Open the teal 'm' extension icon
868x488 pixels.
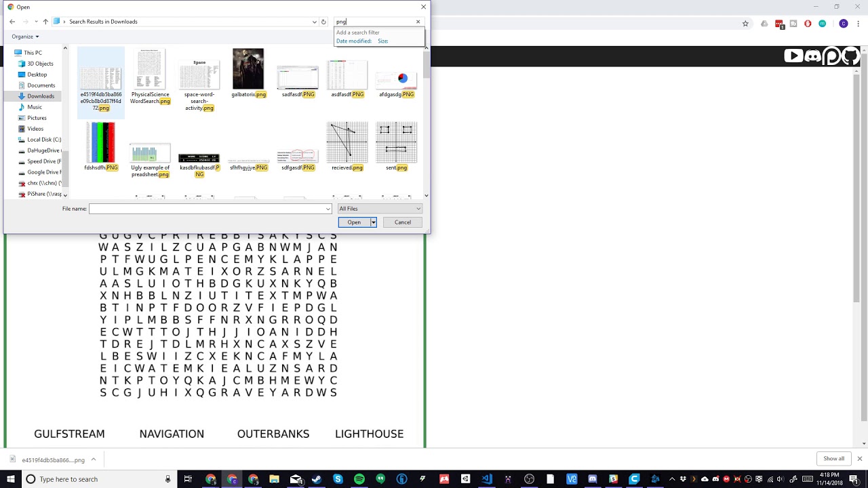[823, 24]
